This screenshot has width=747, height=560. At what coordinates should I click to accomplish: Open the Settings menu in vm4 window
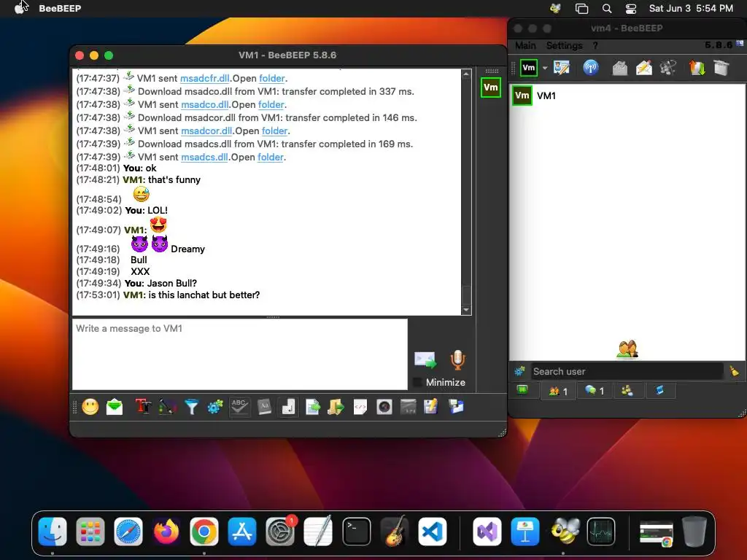[564, 46]
